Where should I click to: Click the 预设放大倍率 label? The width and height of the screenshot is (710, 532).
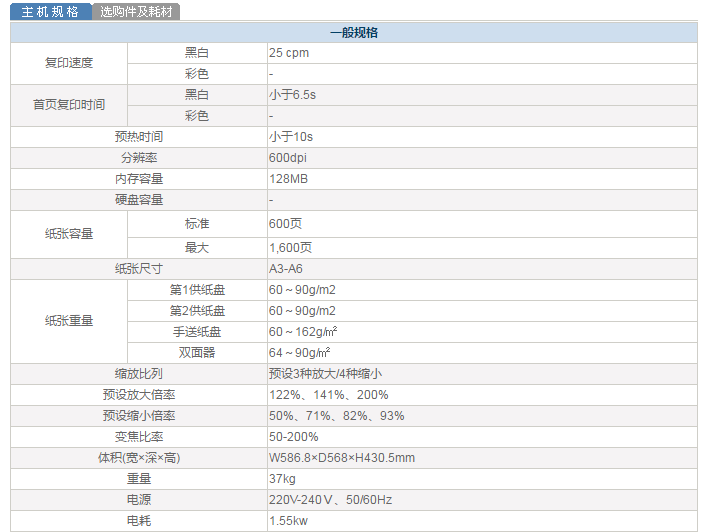[139, 395]
